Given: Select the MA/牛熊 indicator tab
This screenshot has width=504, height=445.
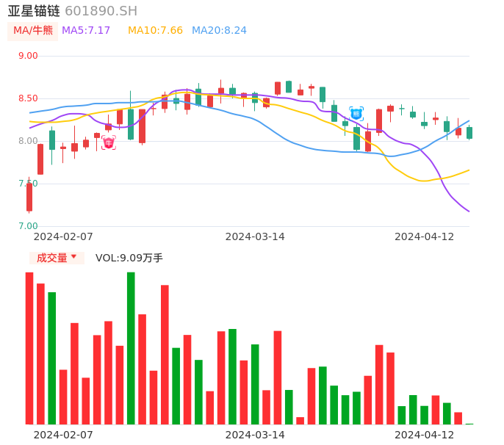Looking at the screenshot, I should point(33,31).
